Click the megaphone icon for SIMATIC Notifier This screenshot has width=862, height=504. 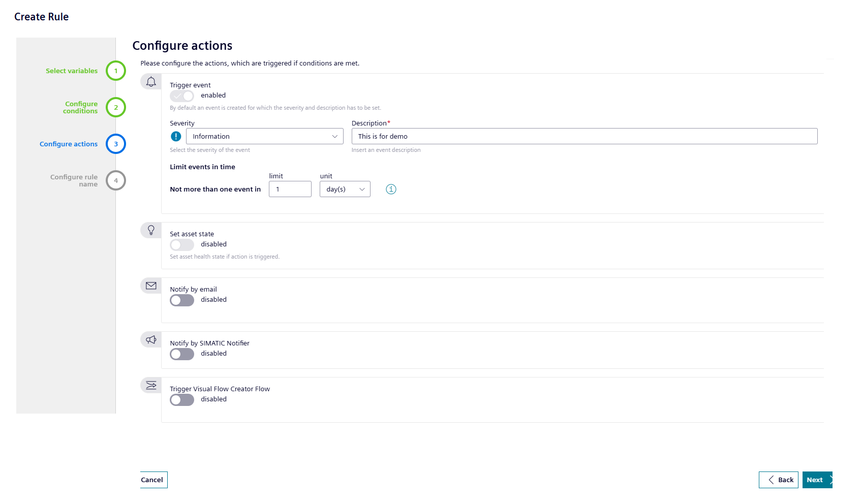[151, 339]
